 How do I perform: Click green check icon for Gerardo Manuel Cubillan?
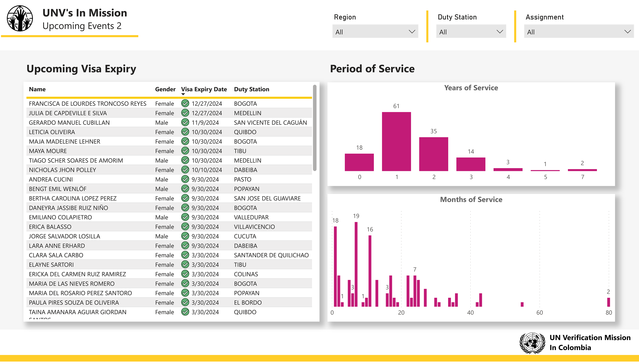(185, 123)
